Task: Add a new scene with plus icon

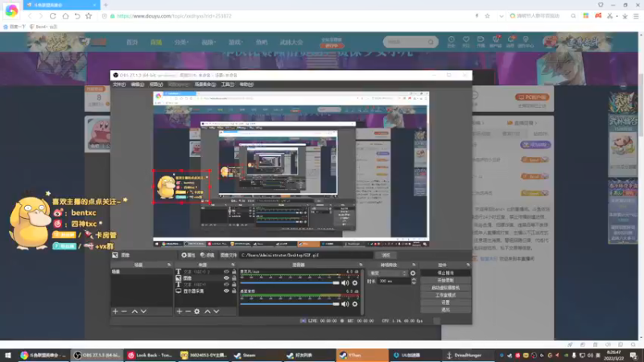Action: coord(115,311)
